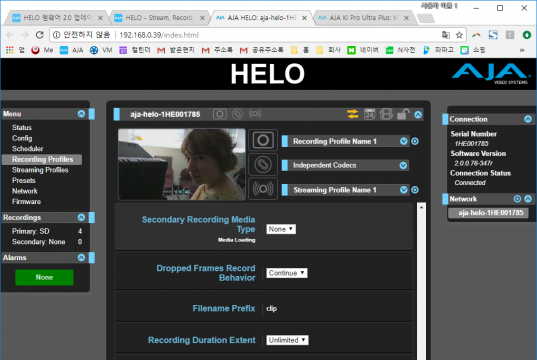The image size is (537, 360).
Task: Click the Network panel settings gear icon
Action: coord(517,199)
